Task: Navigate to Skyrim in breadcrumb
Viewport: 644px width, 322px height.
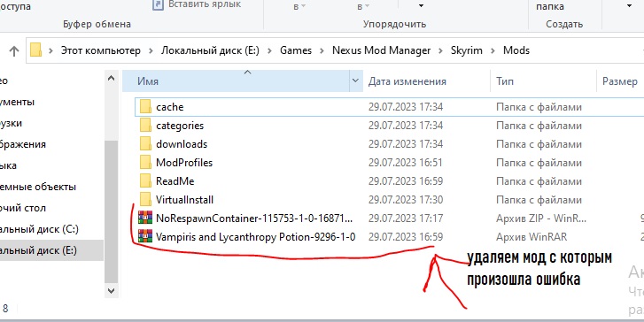Action: [x=467, y=50]
